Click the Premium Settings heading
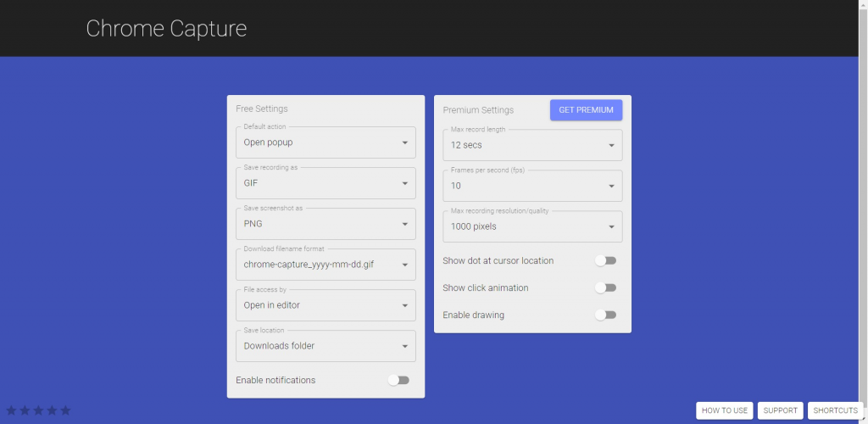 coord(478,110)
